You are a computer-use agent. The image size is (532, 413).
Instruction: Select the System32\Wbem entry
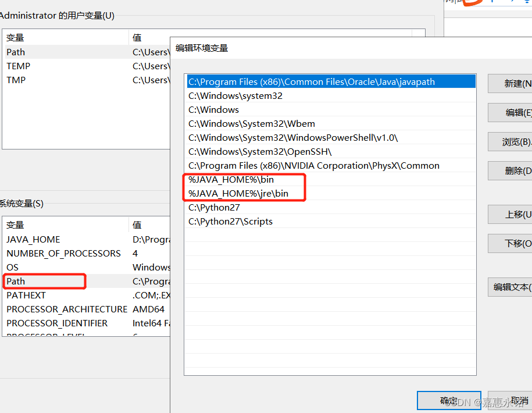tap(331, 123)
